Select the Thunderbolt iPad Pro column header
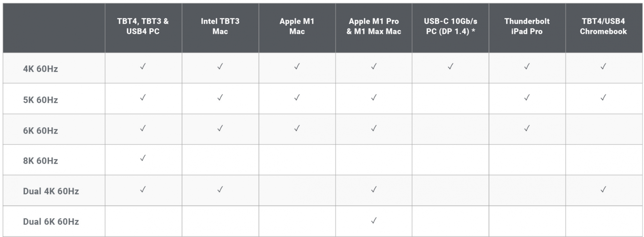Screen dimensions: 644x237 (x=527, y=26)
